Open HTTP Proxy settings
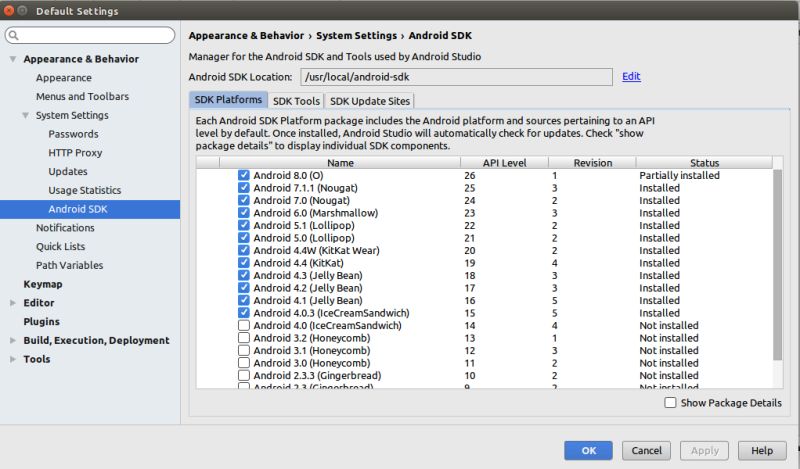The image size is (800, 469). 75,153
